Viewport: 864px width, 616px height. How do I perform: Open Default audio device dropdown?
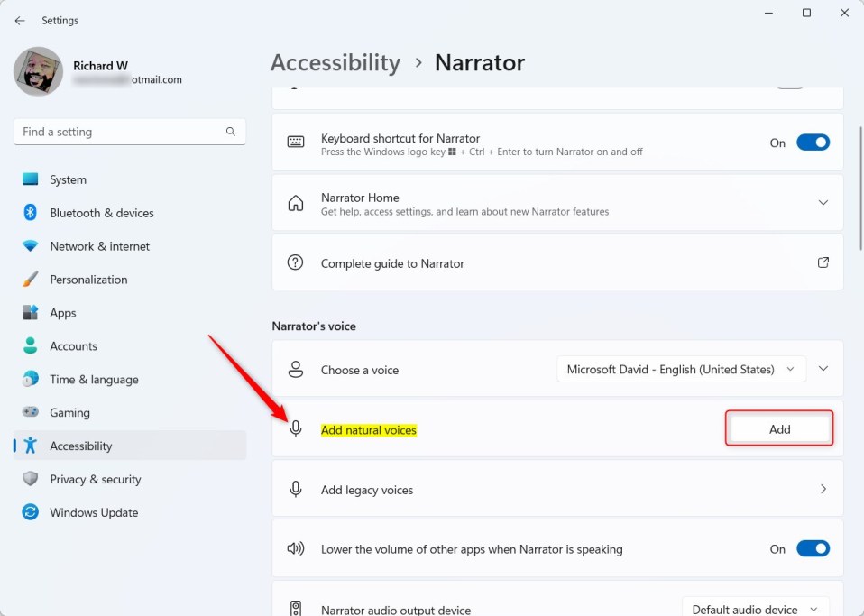[x=756, y=608]
